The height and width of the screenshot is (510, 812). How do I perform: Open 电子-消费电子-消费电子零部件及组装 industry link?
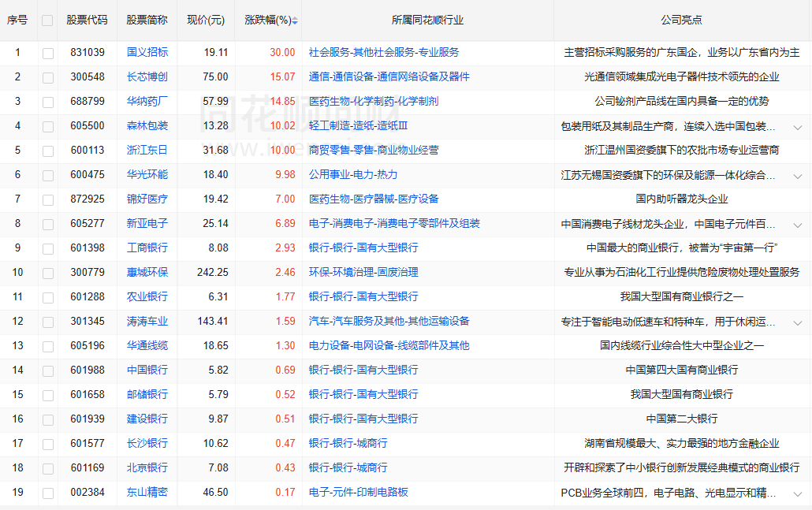click(x=394, y=223)
